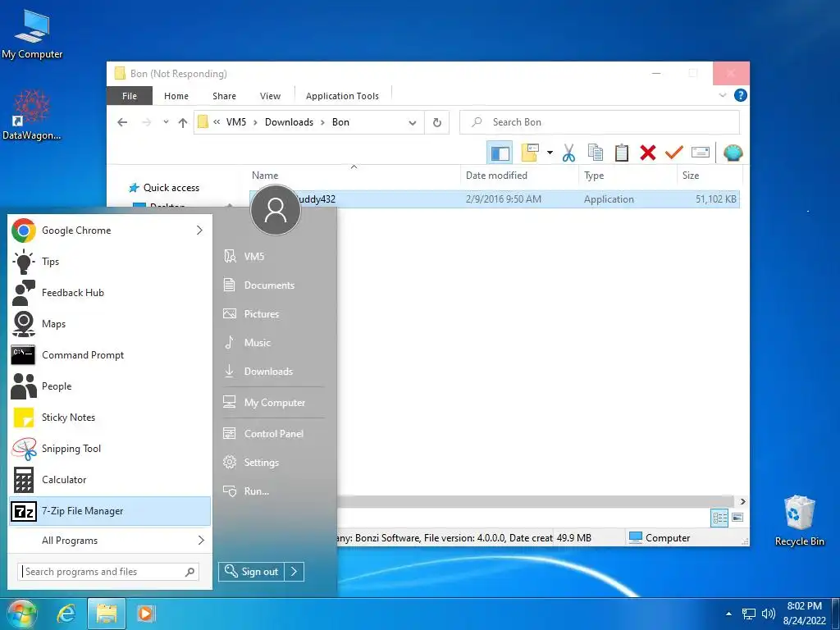This screenshot has width=840, height=630.
Task: Click the user account picture icon
Action: [x=276, y=210]
